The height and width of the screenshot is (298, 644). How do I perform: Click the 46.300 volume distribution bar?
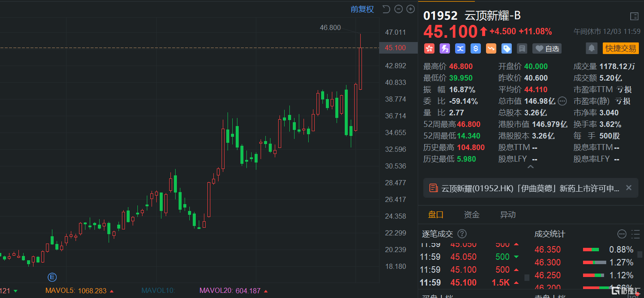[x=594, y=262]
